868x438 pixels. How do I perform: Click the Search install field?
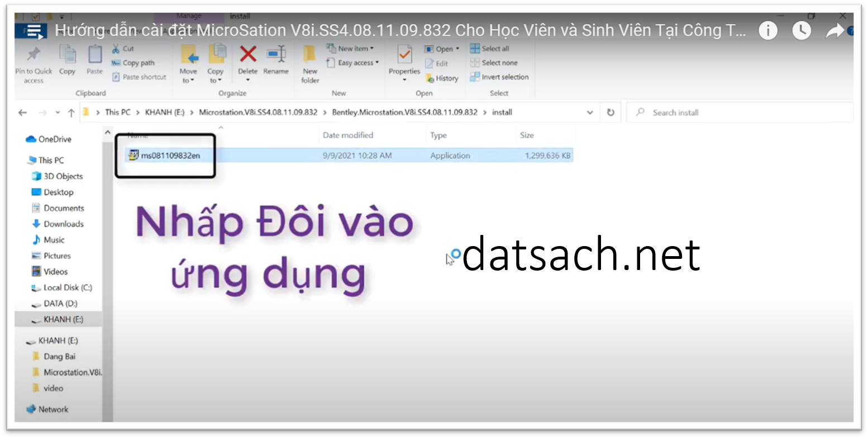740,113
